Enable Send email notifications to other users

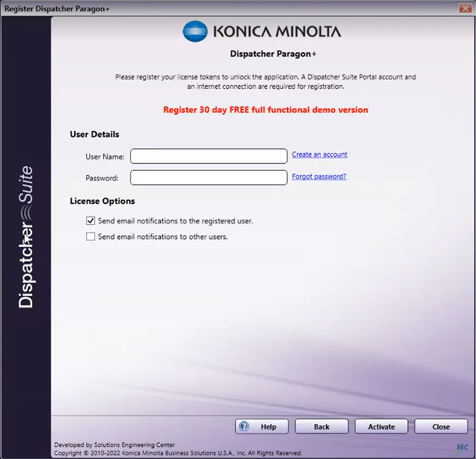(90, 236)
